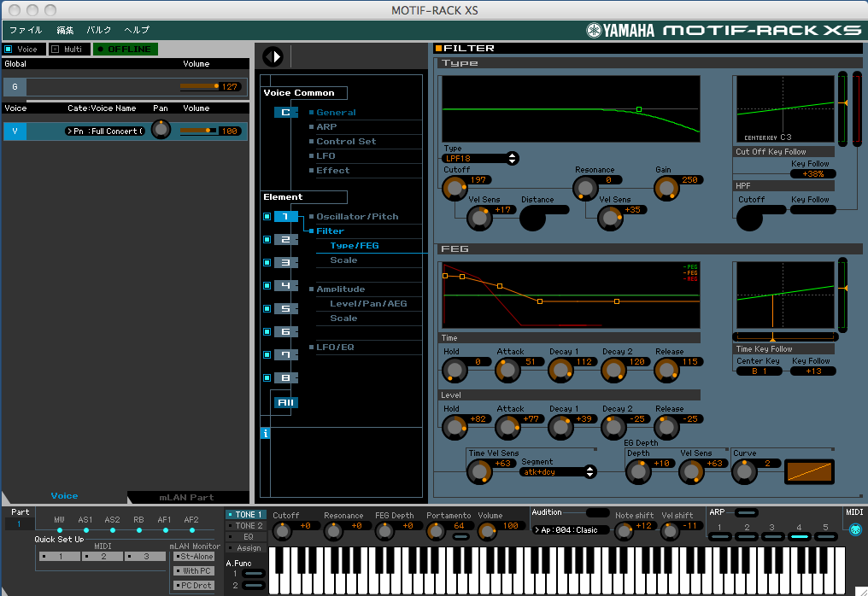The height and width of the screenshot is (596, 868).
Task: Select ARP slot 4 button
Action: pyautogui.click(x=799, y=536)
